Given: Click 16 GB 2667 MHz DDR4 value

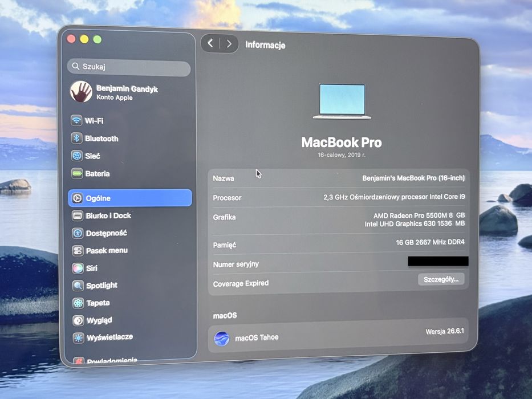Looking at the screenshot, I should click(x=430, y=242).
